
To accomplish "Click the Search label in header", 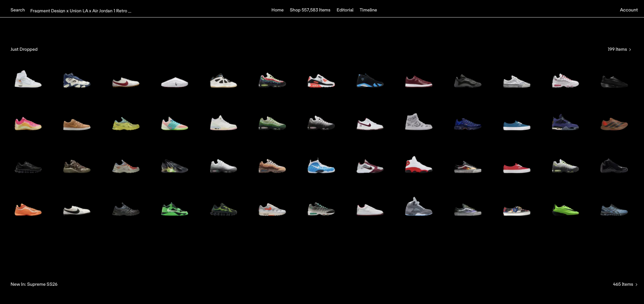I will tap(18, 10).
